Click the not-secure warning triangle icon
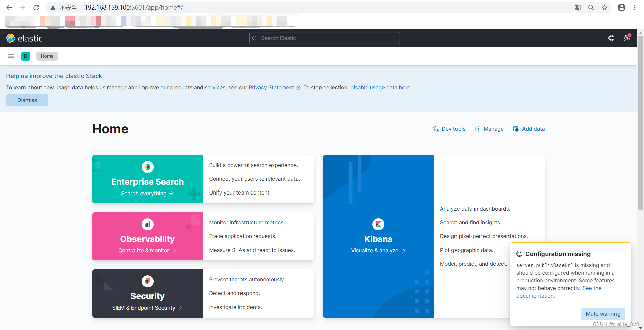644x330 pixels. pyautogui.click(x=53, y=7)
